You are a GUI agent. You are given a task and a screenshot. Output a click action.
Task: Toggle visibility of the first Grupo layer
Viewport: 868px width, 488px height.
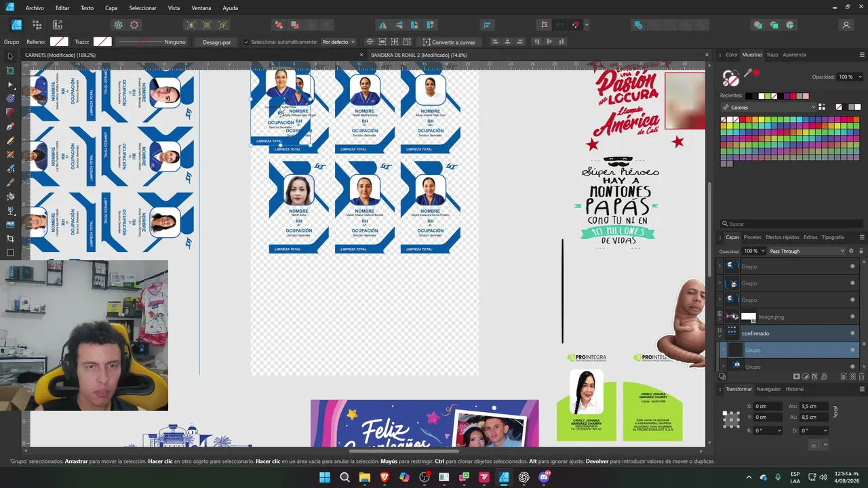(852, 266)
